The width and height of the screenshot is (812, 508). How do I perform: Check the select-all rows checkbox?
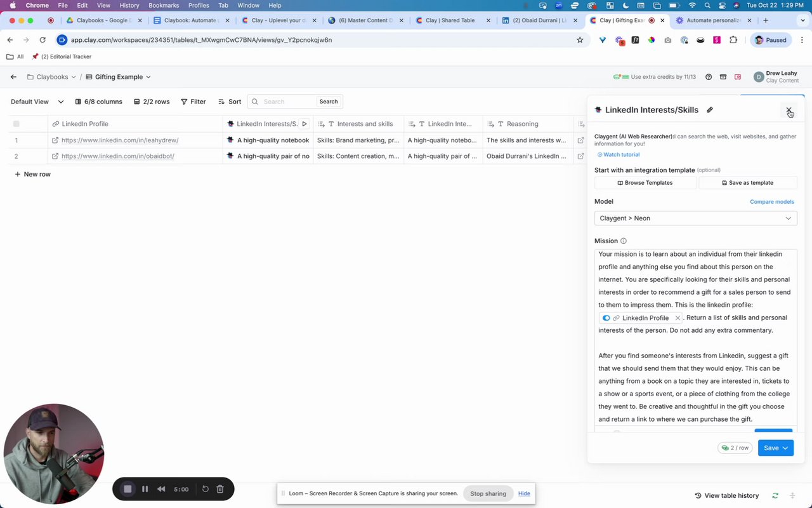pos(16,124)
